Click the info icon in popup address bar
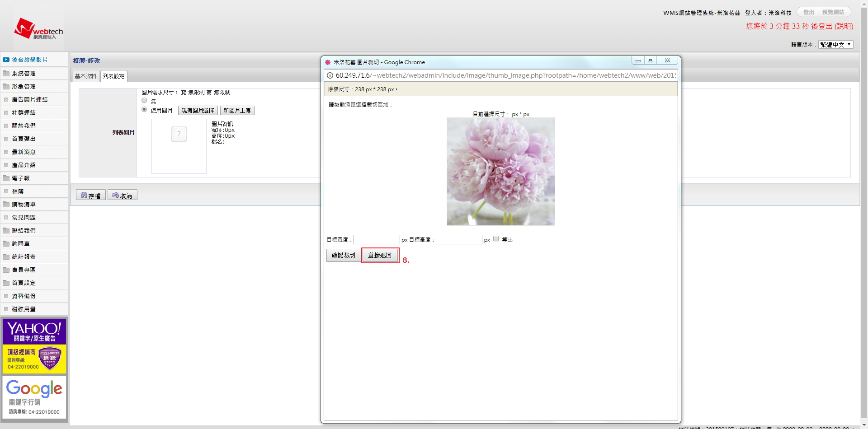Viewport: 868px width, 429px height. [330, 75]
